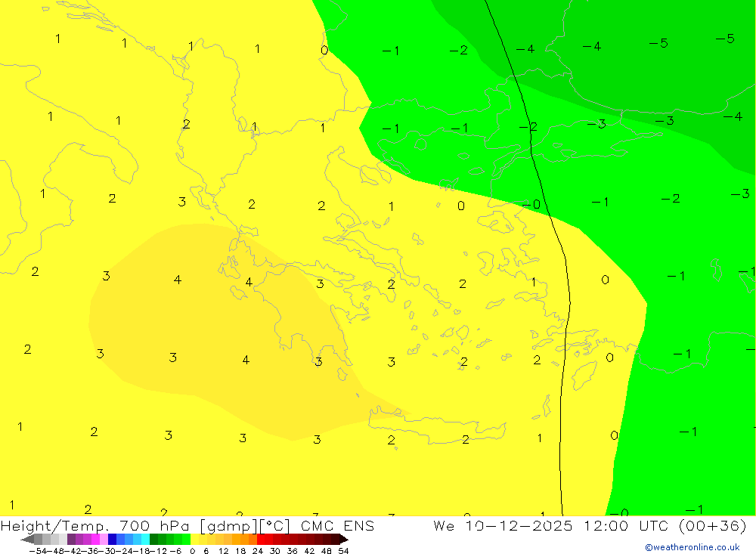The height and width of the screenshot is (554, 756).
Task: Click the '[°C]' unit label
Action: pos(275,525)
